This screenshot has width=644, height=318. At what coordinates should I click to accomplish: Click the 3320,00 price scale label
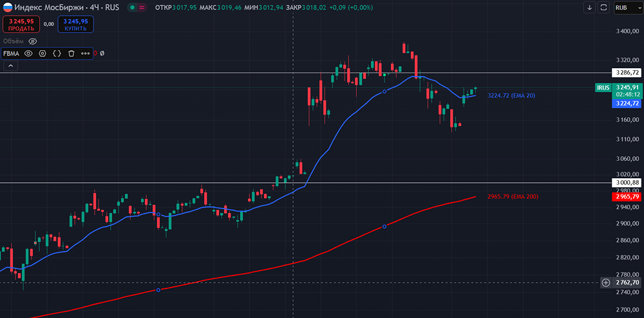pyautogui.click(x=629, y=60)
